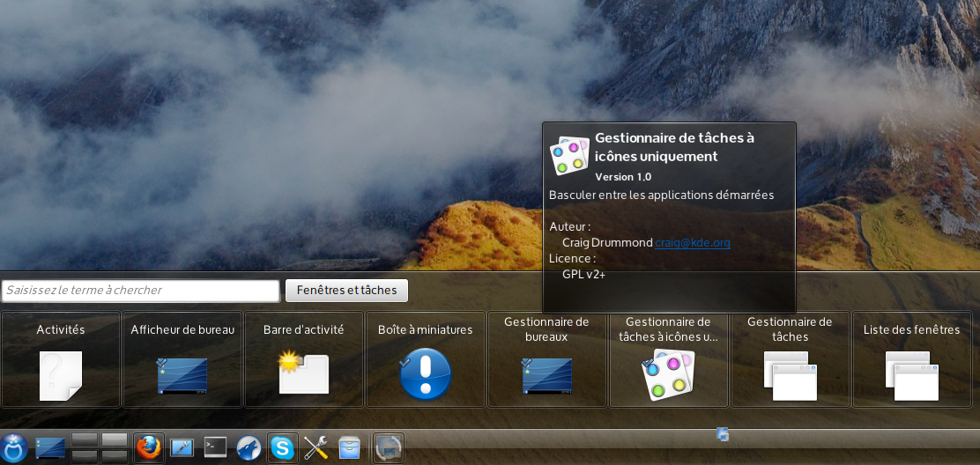The image size is (980, 465).
Task: Open the wrench and screwdriver tools icon
Action: [x=316, y=448]
